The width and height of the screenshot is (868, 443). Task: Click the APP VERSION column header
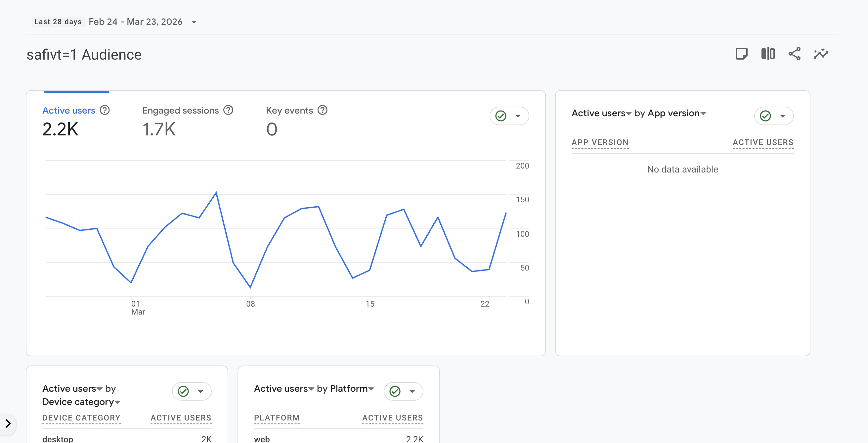(x=600, y=142)
